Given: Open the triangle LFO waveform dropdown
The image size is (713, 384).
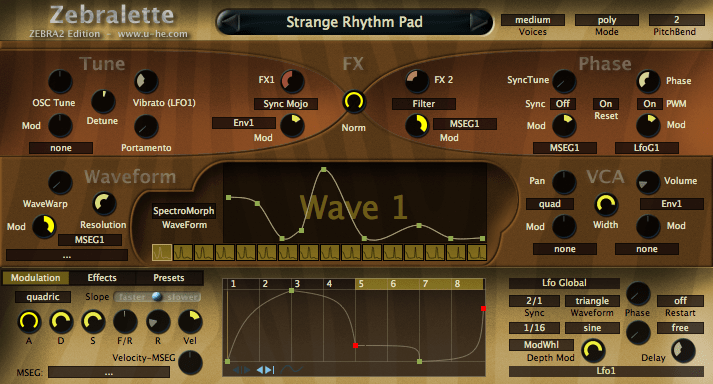Looking at the screenshot, I should 592,301.
